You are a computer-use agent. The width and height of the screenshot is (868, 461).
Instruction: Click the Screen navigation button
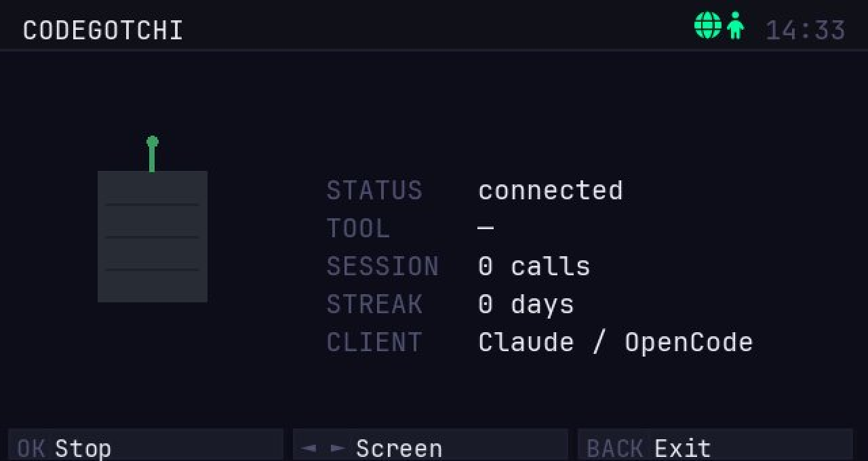click(431, 445)
